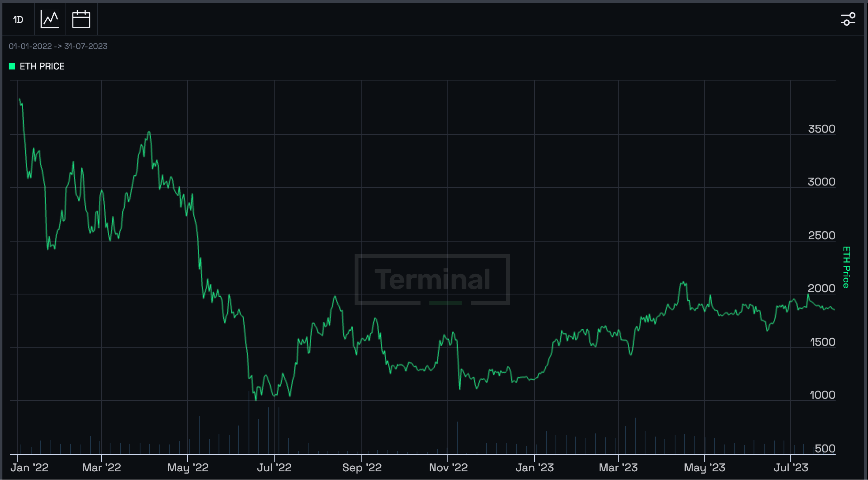This screenshot has width=868, height=480.
Task: Click the date range text 01-01-2022 -> 31-07-2023
Action: [x=58, y=46]
